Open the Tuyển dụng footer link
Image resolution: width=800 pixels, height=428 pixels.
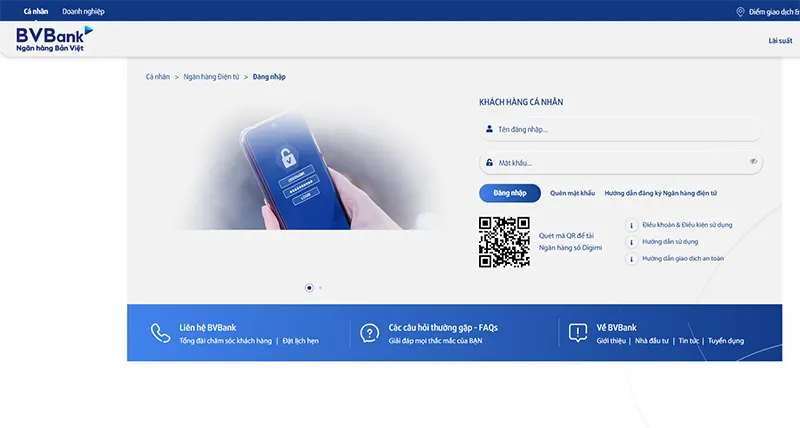point(726,341)
